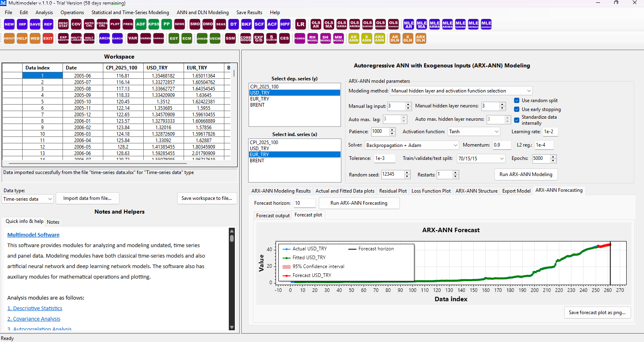Image resolution: width=644 pixels, height=342 pixels.
Task: Open the Statistical and Time-Series Modeling menu
Action: pyautogui.click(x=130, y=13)
